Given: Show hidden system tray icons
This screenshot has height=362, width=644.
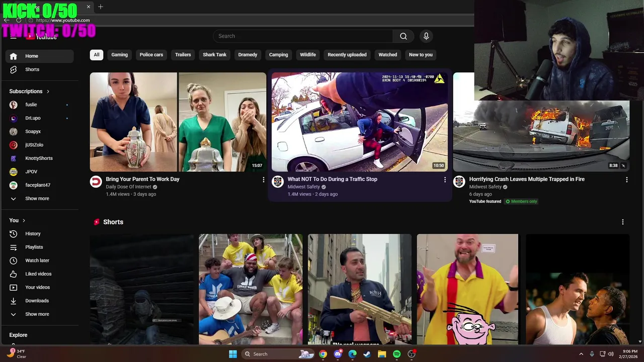Looking at the screenshot, I should [x=581, y=354].
